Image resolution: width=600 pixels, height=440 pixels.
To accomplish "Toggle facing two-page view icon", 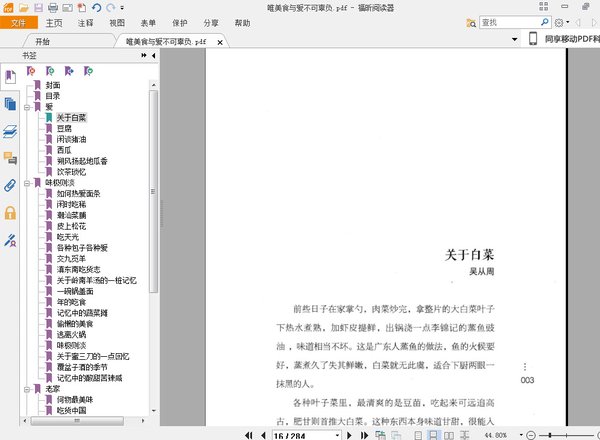I will coord(448,435).
